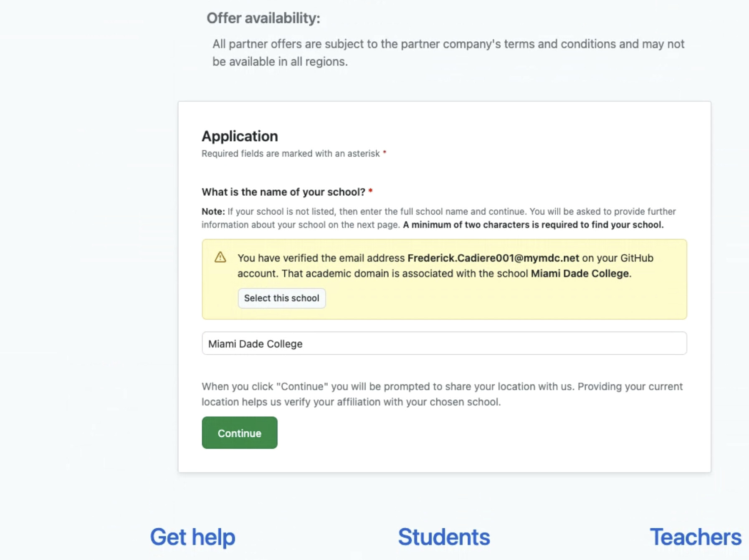This screenshot has width=749, height=560.
Task: Click red asterisk after the required fields note
Action: click(385, 153)
